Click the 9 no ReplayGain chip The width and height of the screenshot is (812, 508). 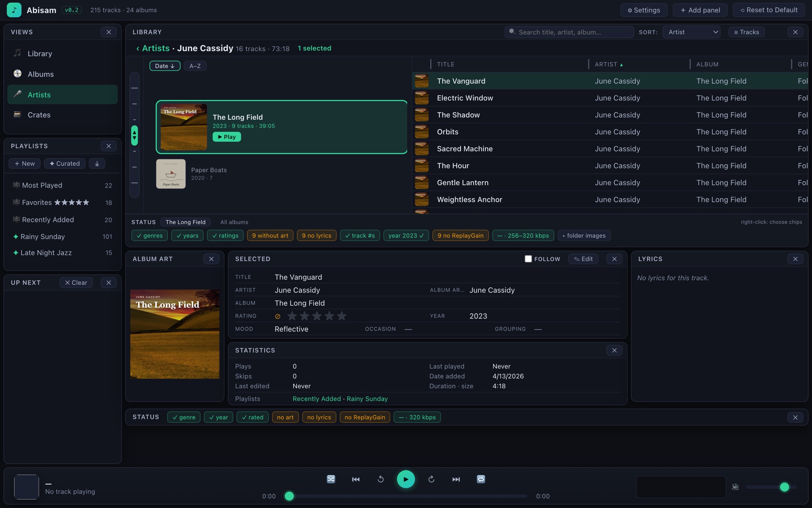[460, 235]
